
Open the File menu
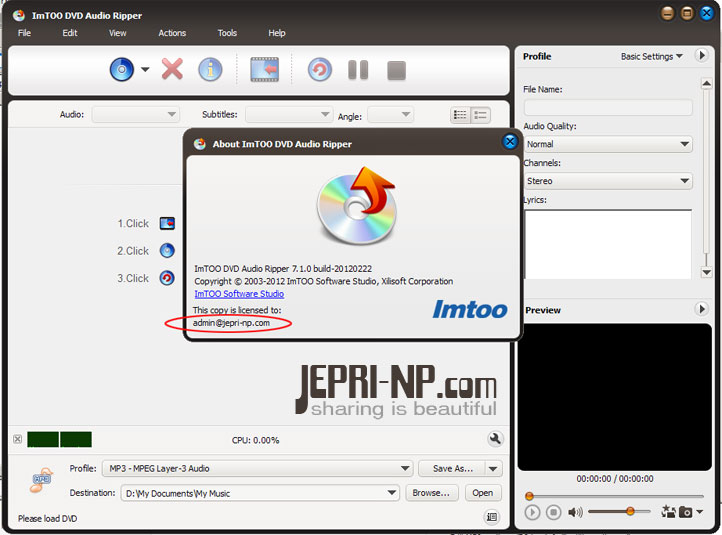click(24, 33)
